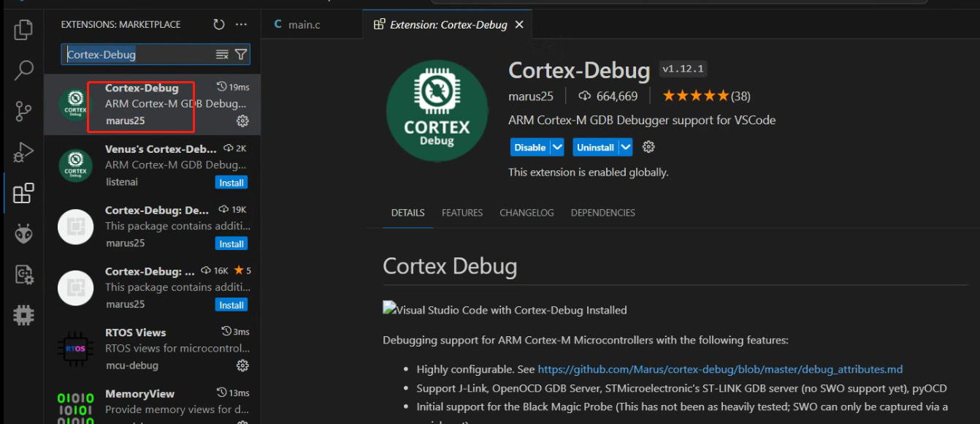980x424 pixels.
Task: Open settings gear next to Uninstall button
Action: tap(648, 147)
